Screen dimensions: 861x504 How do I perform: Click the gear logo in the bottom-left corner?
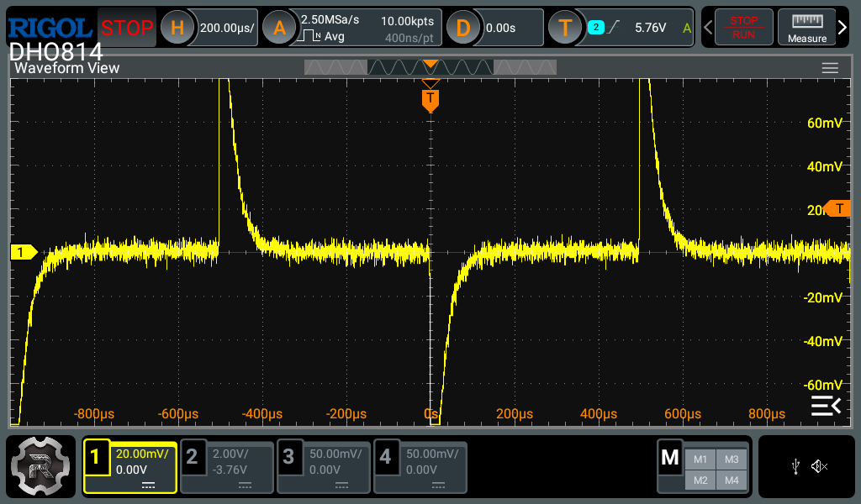(x=41, y=466)
